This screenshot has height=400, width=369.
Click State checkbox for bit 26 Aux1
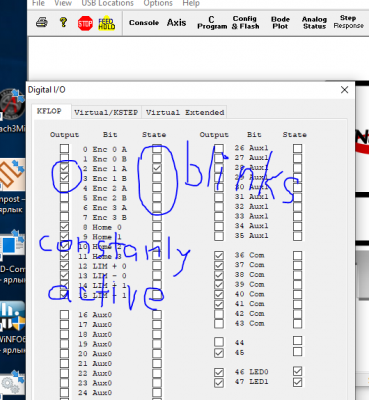click(297, 148)
